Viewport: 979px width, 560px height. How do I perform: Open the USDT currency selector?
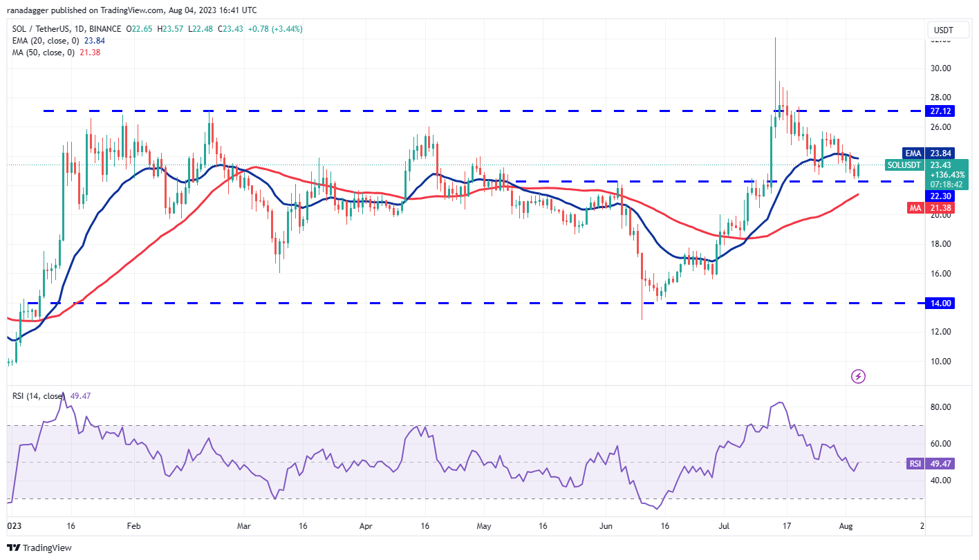(x=944, y=29)
